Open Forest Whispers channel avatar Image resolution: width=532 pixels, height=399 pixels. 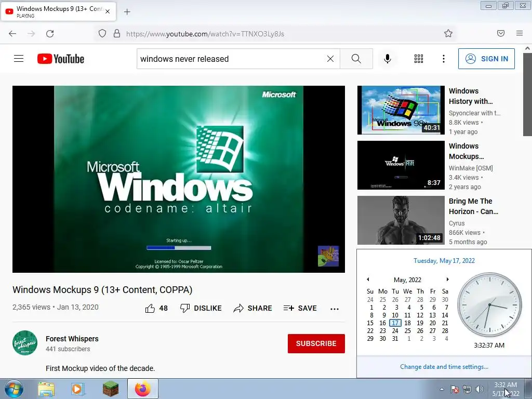coord(25,343)
